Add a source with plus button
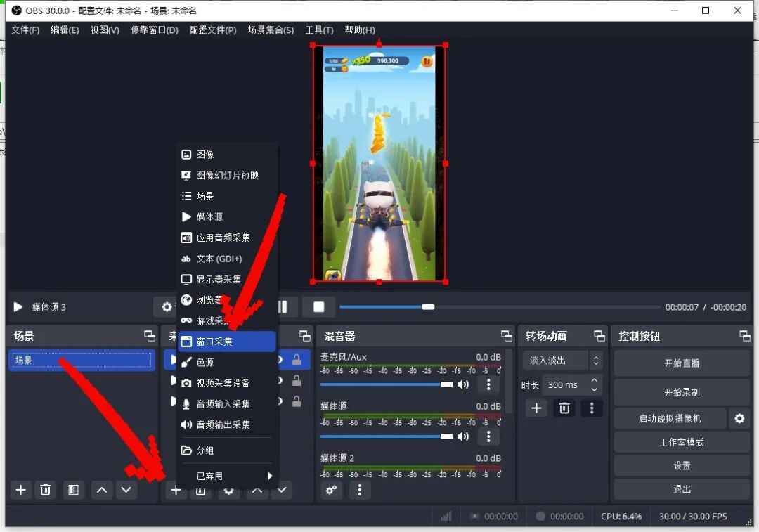Image resolution: width=759 pixels, height=532 pixels. point(176,491)
